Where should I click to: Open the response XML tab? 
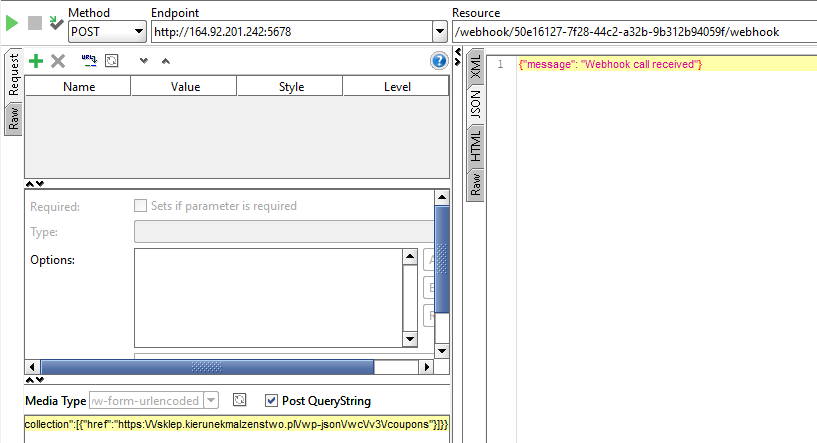point(475,67)
